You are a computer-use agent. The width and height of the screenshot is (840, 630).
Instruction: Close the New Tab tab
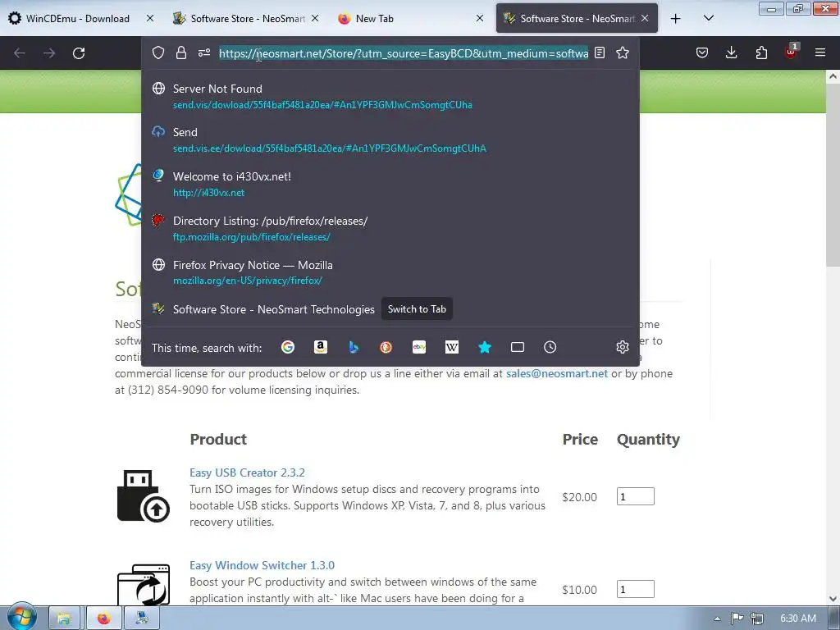coord(479,18)
